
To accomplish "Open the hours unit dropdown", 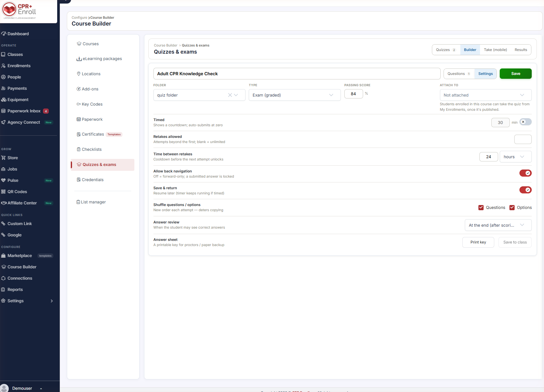I will (x=516, y=157).
